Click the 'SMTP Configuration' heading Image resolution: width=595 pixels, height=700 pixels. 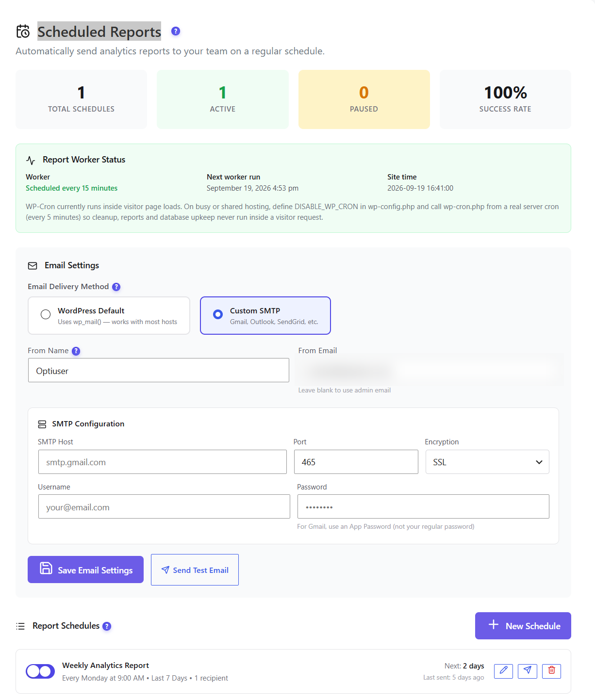click(88, 424)
